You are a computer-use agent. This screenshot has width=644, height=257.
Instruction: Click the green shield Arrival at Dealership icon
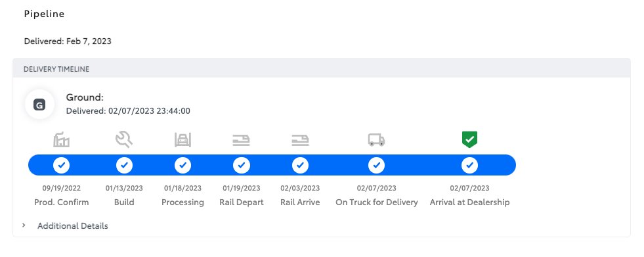point(469,140)
